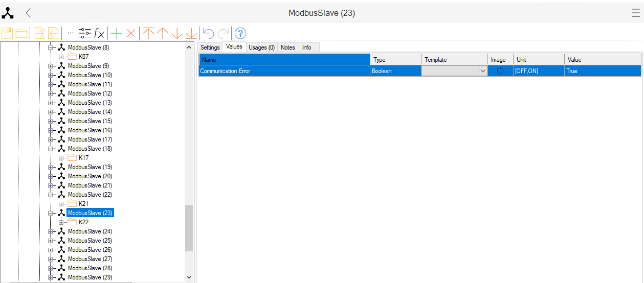Collapse the ModbusSlave (18) tree node

point(51,149)
